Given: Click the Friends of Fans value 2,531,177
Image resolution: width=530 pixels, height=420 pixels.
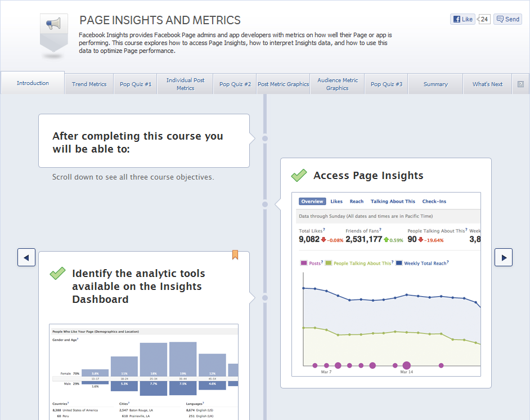Looking at the screenshot, I should [363, 239].
